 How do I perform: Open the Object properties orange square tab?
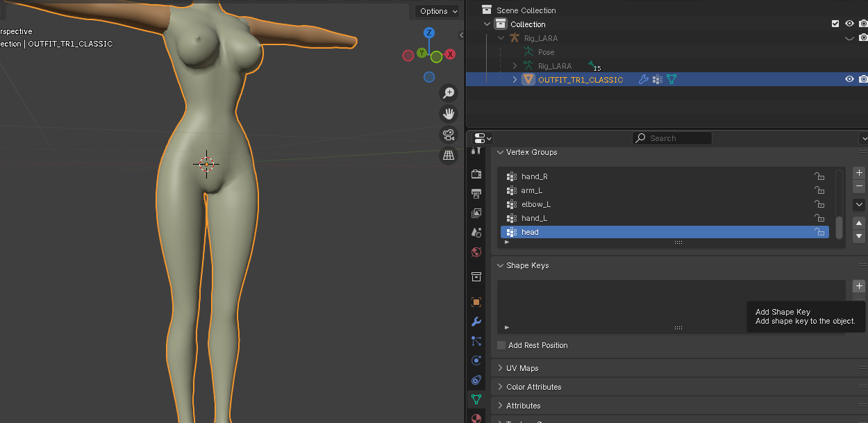tap(476, 302)
